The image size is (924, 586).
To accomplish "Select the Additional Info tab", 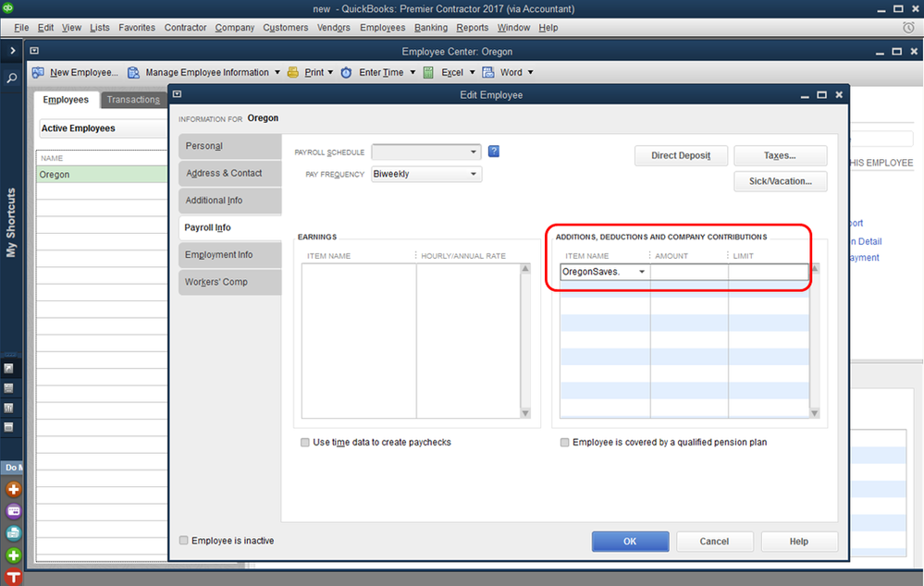I will [x=229, y=201].
